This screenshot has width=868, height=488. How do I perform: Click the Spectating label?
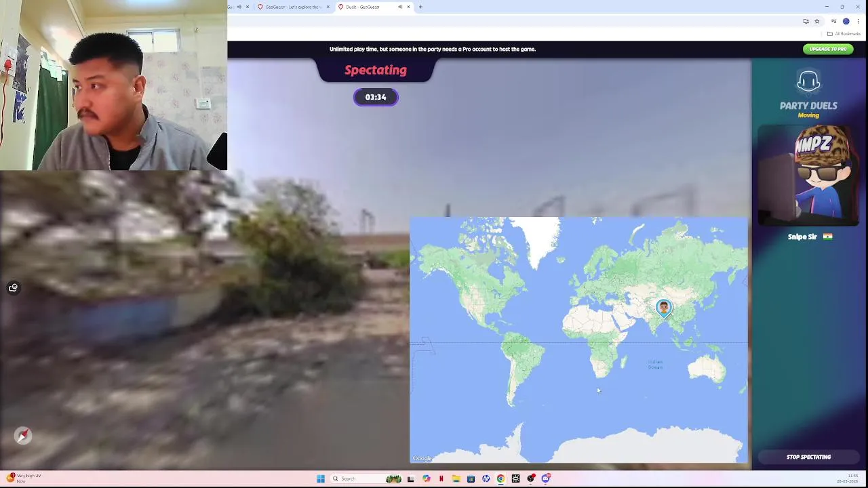pos(376,70)
